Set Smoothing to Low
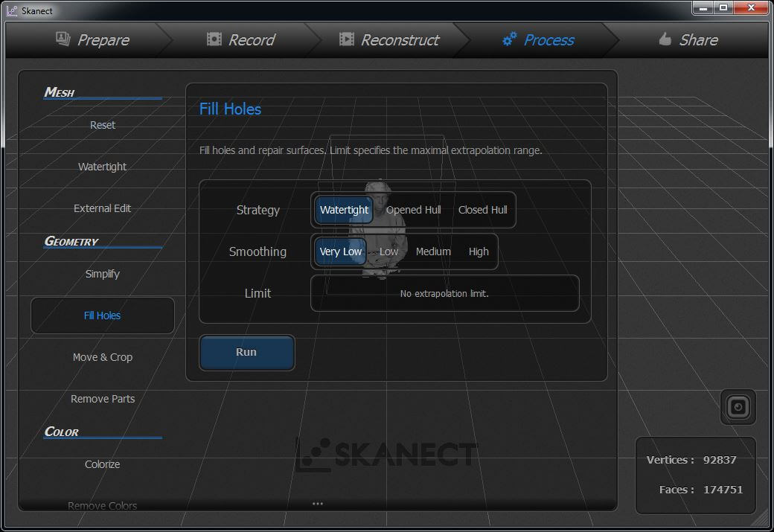Viewport: 774px width, 532px height. 388,251
